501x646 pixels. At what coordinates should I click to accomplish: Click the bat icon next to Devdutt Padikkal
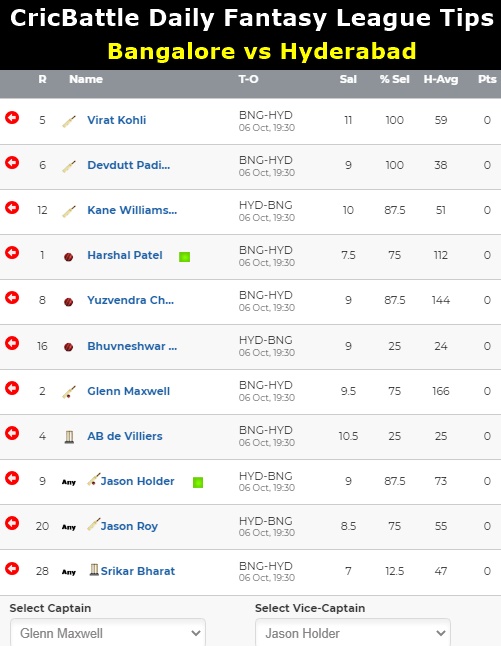click(69, 166)
